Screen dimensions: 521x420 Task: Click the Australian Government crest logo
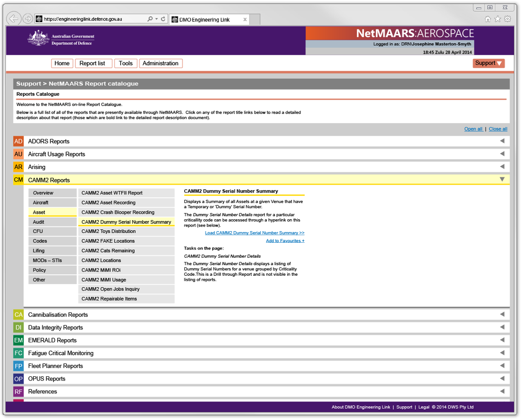[39, 38]
